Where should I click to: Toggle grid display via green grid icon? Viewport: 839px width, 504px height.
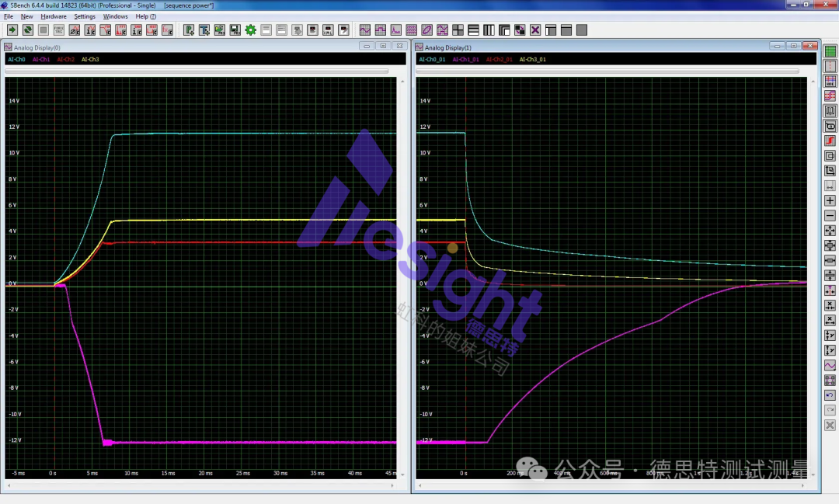pyautogui.click(x=830, y=51)
